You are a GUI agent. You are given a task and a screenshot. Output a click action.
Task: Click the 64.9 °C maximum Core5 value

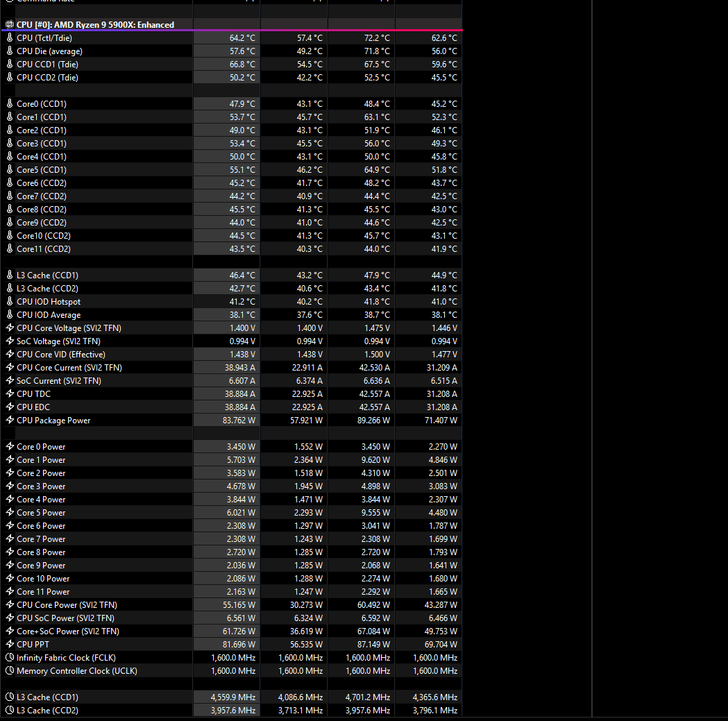coord(377,169)
